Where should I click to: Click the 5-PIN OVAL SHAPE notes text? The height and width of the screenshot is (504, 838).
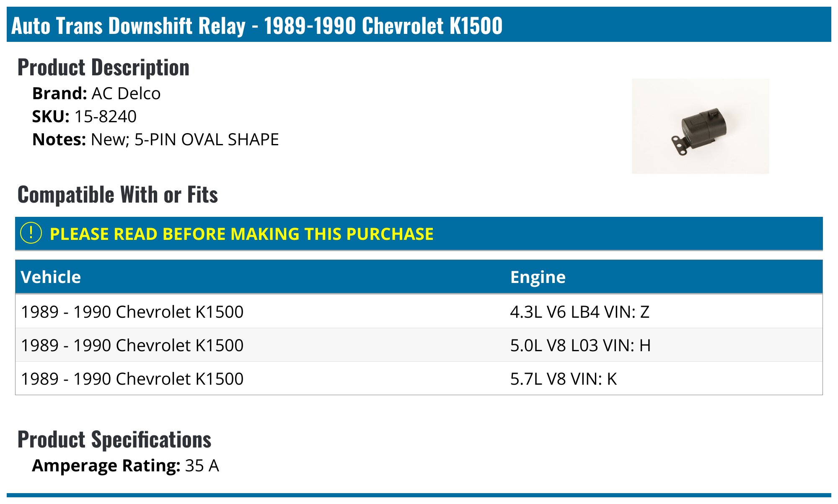(207, 140)
